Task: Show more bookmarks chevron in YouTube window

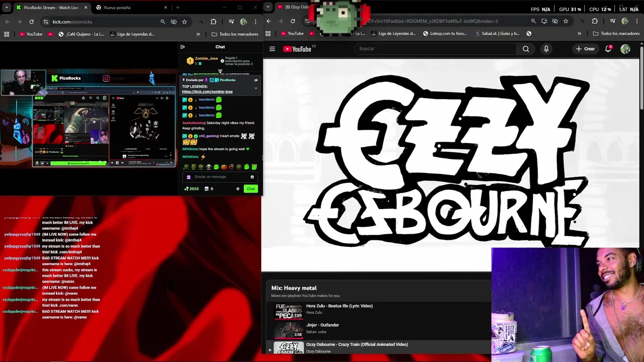Action: pyautogui.click(x=579, y=34)
